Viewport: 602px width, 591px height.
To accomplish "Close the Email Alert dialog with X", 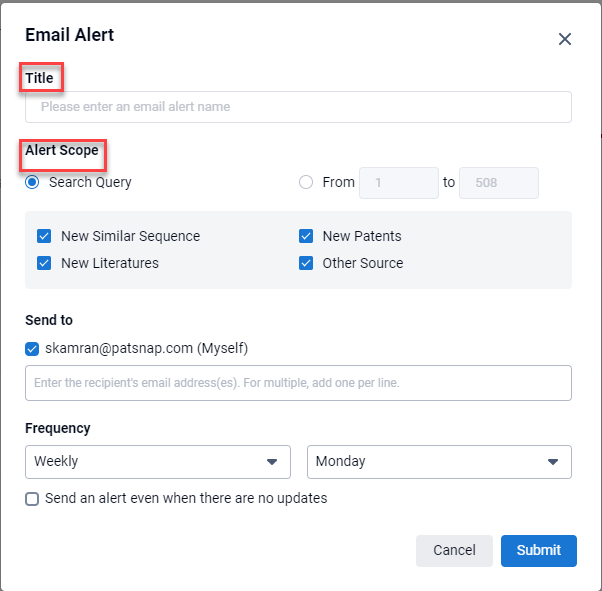I will point(564,39).
